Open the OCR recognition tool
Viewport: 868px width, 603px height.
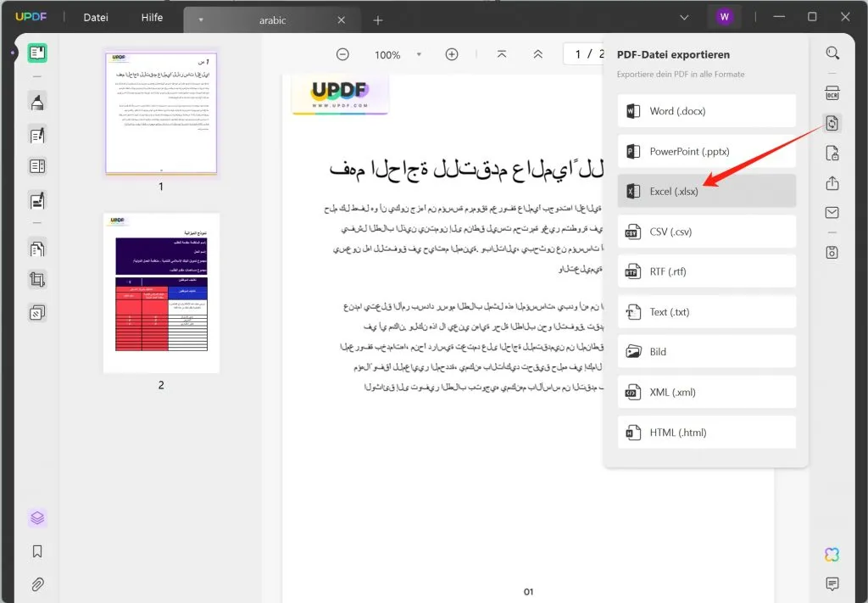[832, 92]
